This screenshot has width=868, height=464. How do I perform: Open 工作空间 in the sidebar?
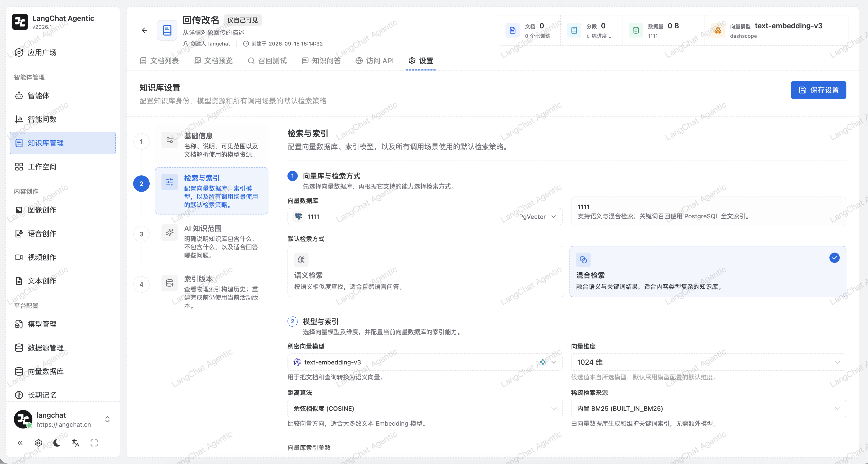[x=63, y=167]
